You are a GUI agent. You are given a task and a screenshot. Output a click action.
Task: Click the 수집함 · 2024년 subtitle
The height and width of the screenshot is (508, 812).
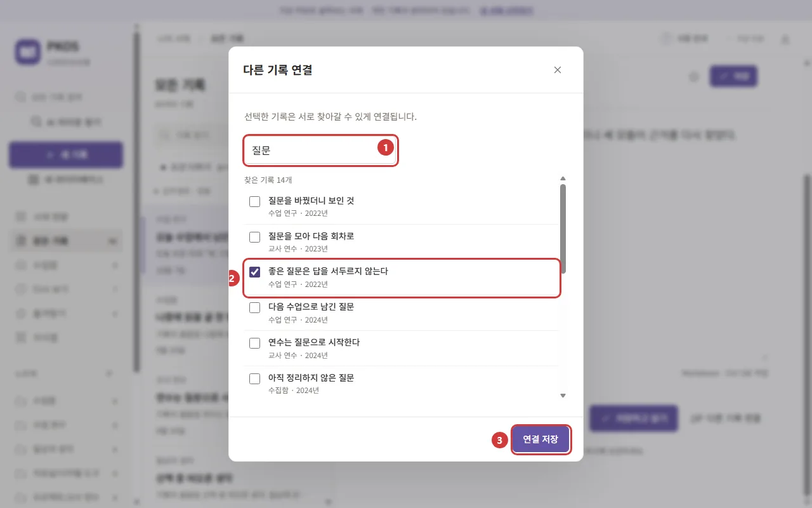coord(294,391)
